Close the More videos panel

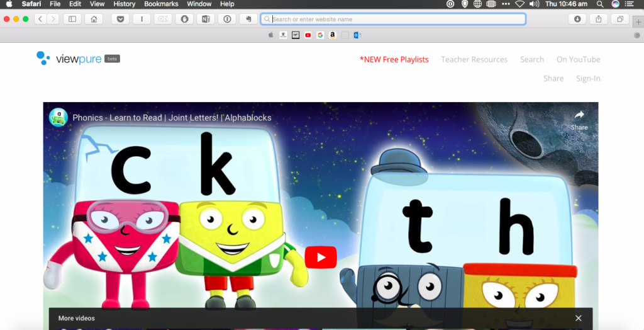[x=579, y=318]
